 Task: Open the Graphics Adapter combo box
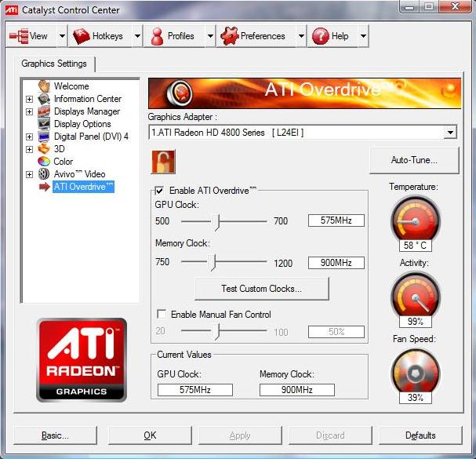[303, 133]
